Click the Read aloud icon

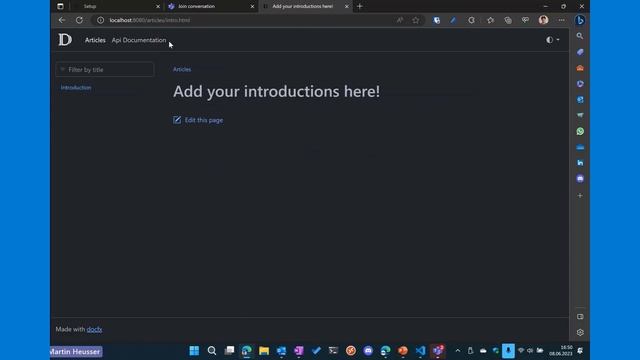[400, 20]
